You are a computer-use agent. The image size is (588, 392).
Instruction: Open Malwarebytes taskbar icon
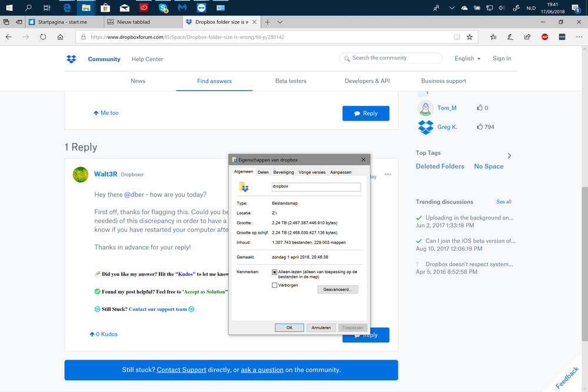(182, 8)
